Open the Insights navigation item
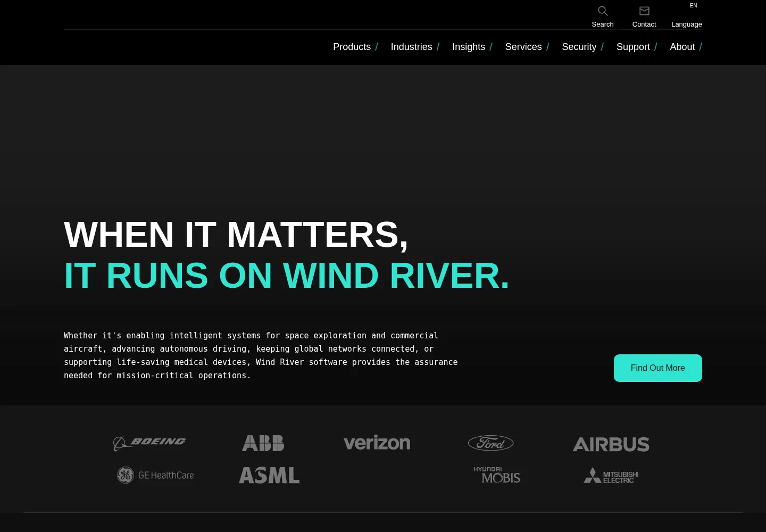 (x=472, y=47)
